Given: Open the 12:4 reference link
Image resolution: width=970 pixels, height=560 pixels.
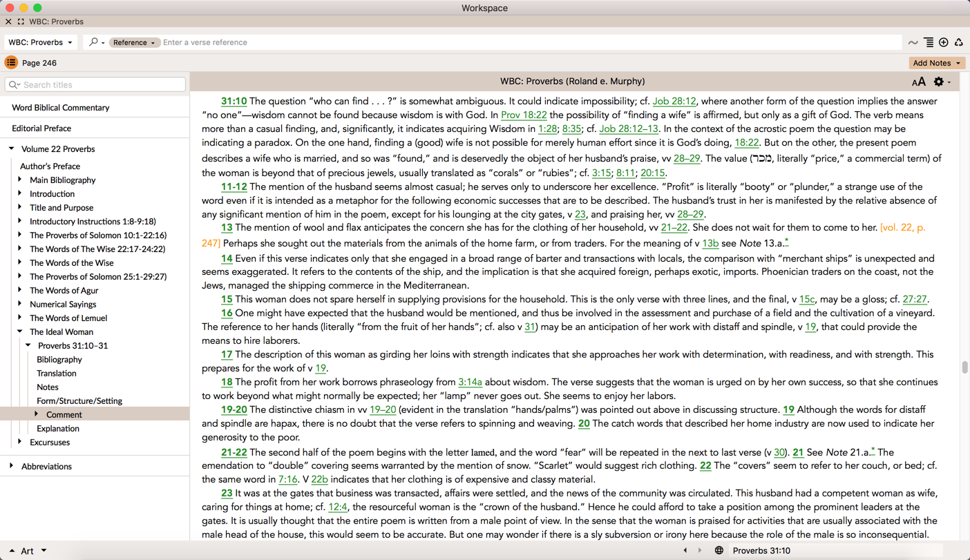Looking at the screenshot, I should tap(338, 507).
